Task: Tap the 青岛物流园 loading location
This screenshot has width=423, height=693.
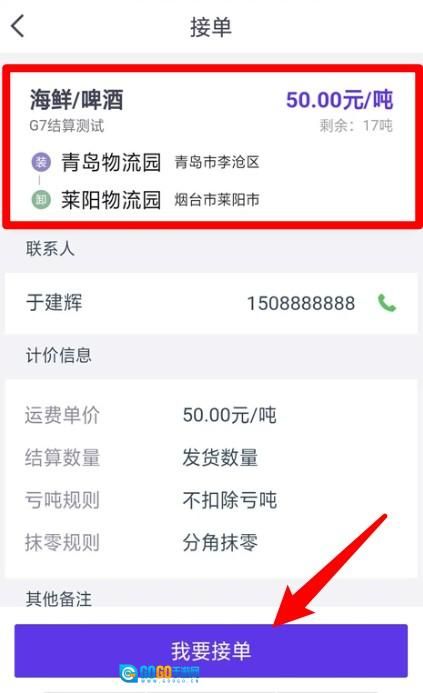Action: 111,162
